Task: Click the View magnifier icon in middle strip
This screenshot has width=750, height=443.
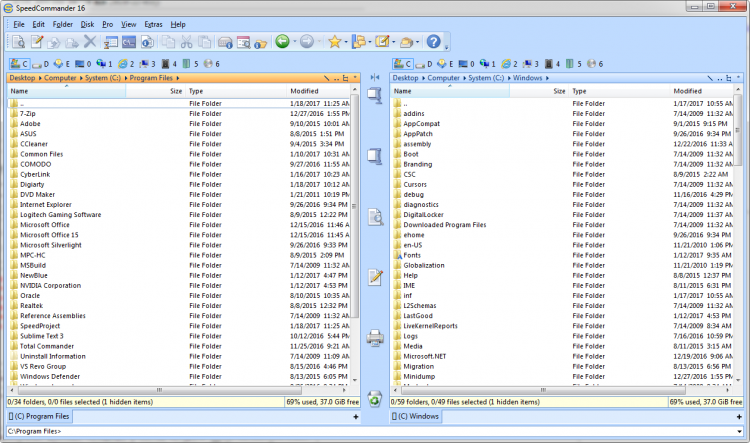Action: coord(375,217)
